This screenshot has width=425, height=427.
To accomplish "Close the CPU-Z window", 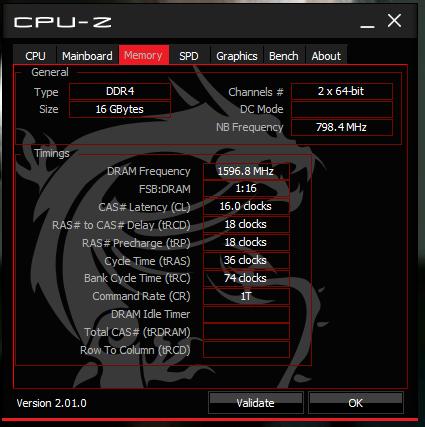I will (x=394, y=21).
